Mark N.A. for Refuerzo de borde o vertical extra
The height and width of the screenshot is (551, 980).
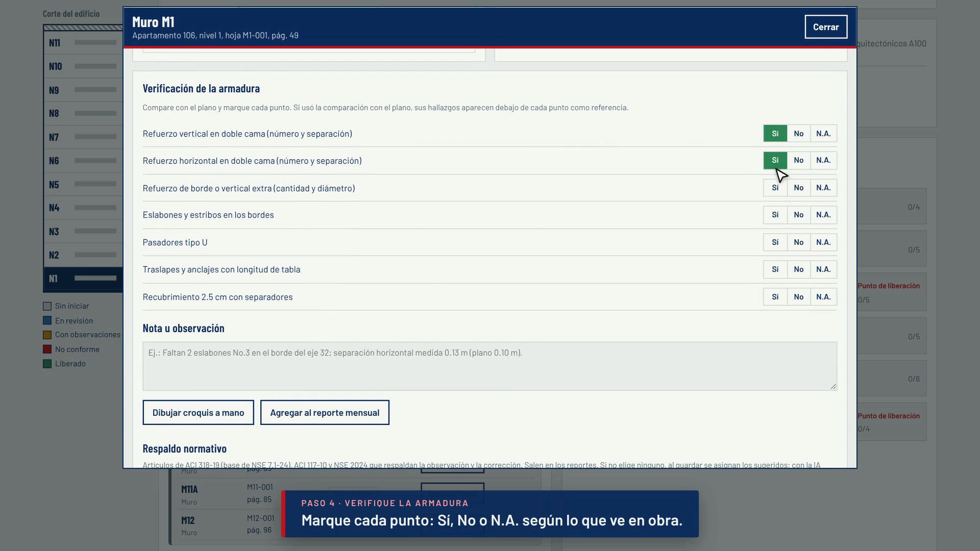823,188
